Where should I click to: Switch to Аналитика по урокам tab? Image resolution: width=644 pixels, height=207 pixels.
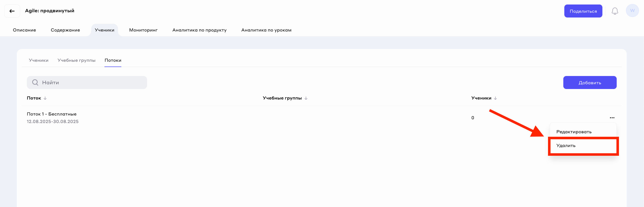point(266,30)
